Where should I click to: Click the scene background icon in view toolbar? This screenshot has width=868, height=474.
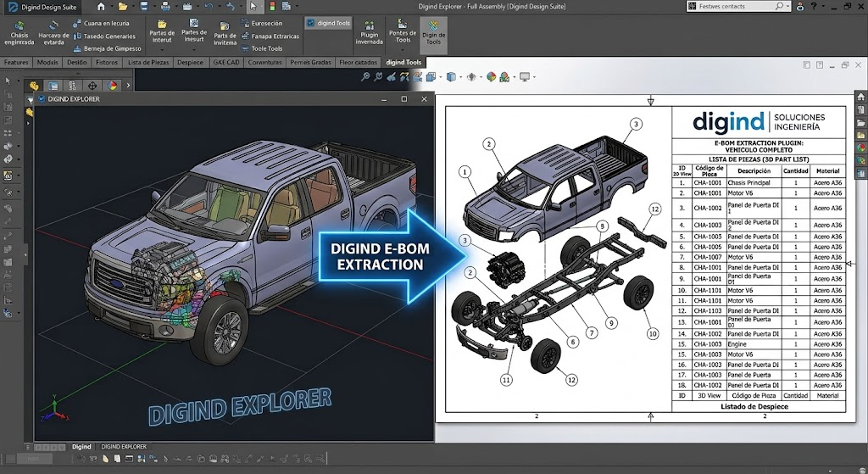coord(504,77)
